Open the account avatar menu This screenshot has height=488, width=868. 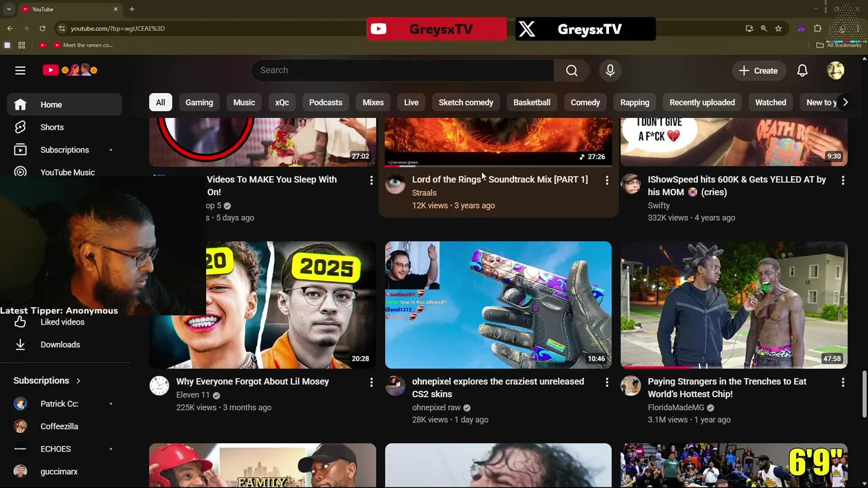pyautogui.click(x=835, y=70)
